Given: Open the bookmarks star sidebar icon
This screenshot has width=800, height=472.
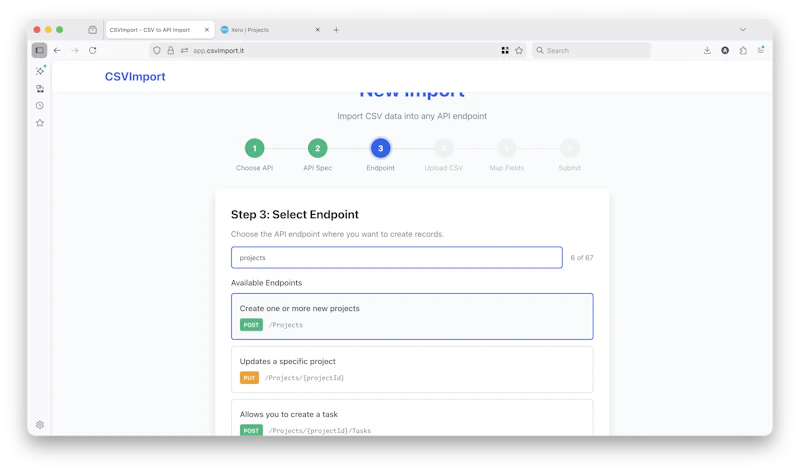Looking at the screenshot, I should coord(40,123).
